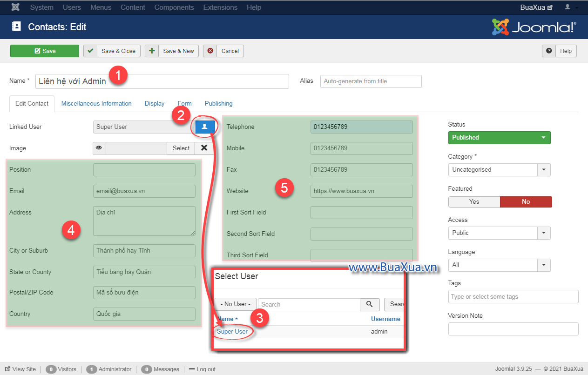Click the State or County field
This screenshot has height=375, width=588.
tap(144, 272)
